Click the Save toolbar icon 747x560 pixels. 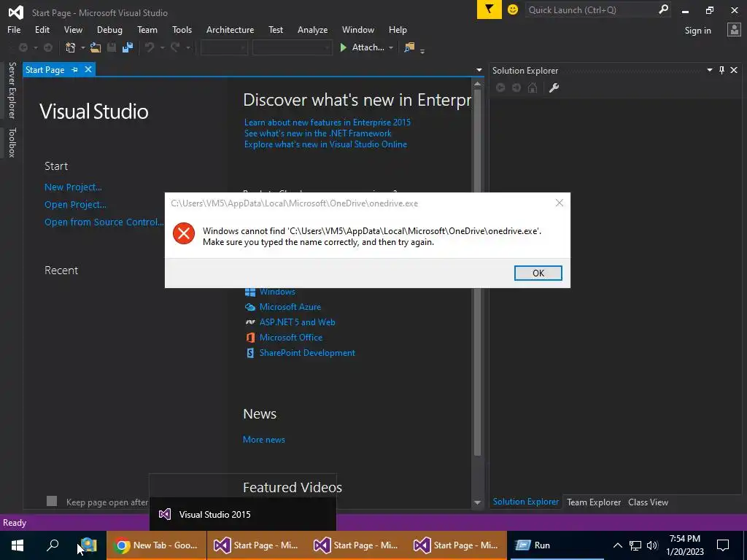coord(112,47)
